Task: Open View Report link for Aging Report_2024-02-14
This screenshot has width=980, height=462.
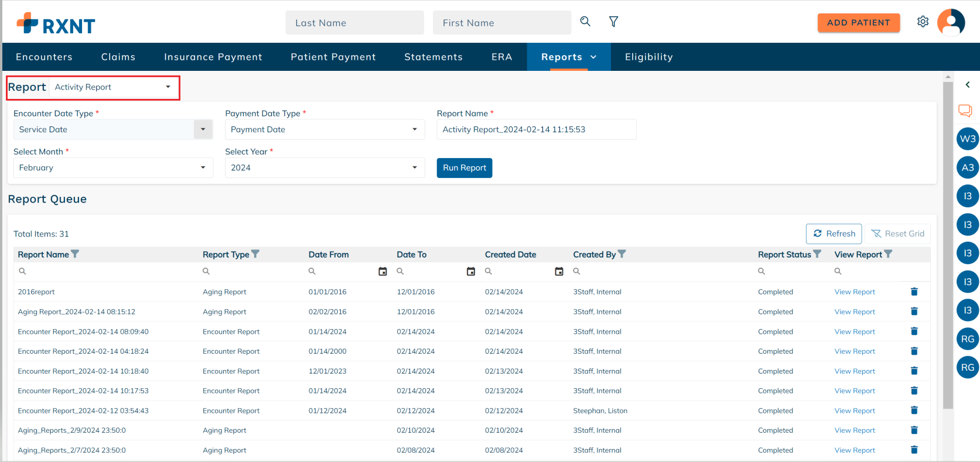Action: pyautogui.click(x=854, y=312)
